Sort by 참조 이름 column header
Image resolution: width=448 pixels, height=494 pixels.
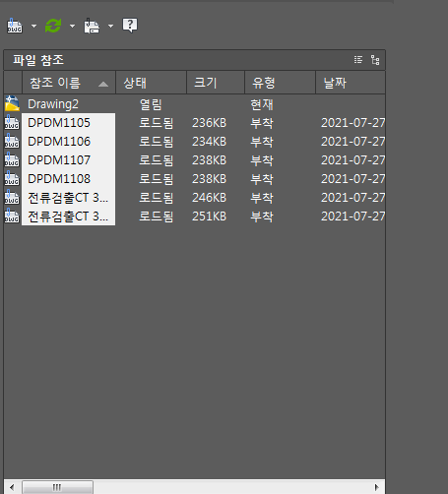point(69,83)
